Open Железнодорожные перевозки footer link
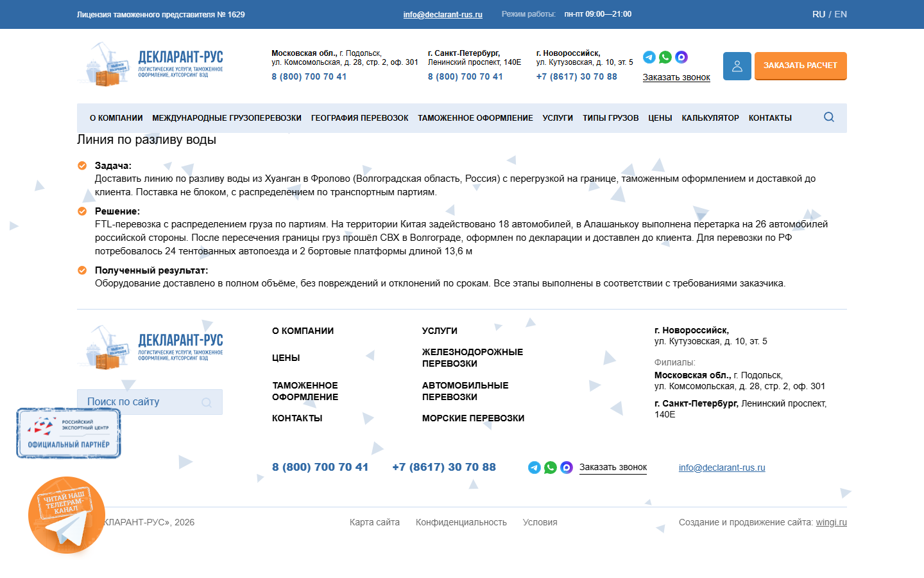The height and width of the screenshot is (578, 924). (x=472, y=358)
